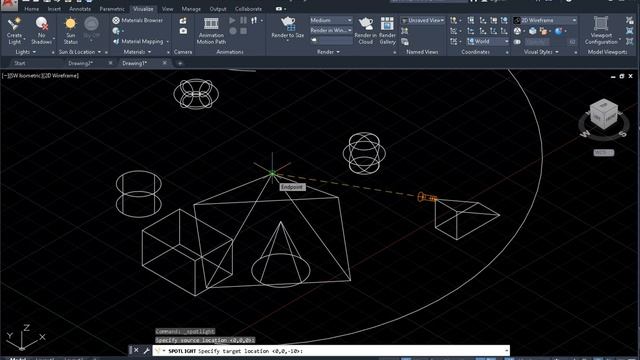Open the World UCS dropdown

tap(488, 42)
